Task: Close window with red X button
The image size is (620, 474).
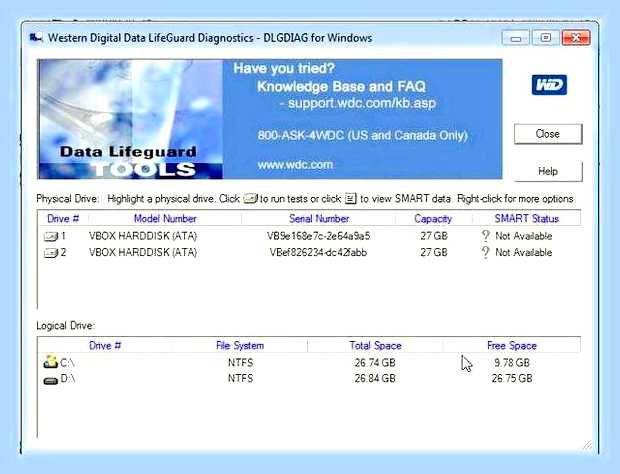Action: [x=576, y=38]
